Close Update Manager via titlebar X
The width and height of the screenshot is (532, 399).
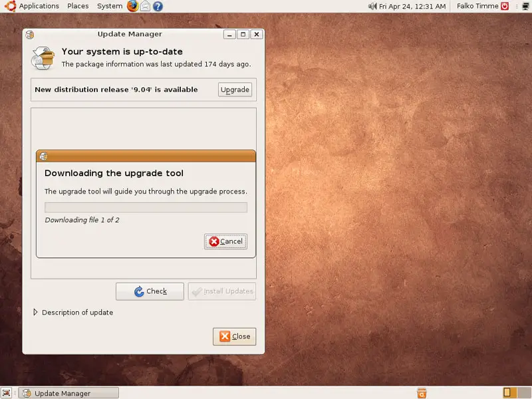(257, 35)
